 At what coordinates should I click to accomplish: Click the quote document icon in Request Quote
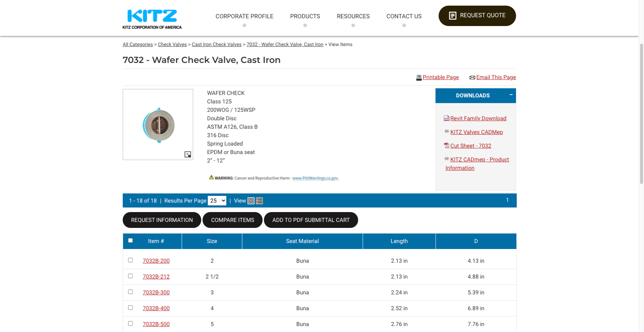click(x=453, y=16)
